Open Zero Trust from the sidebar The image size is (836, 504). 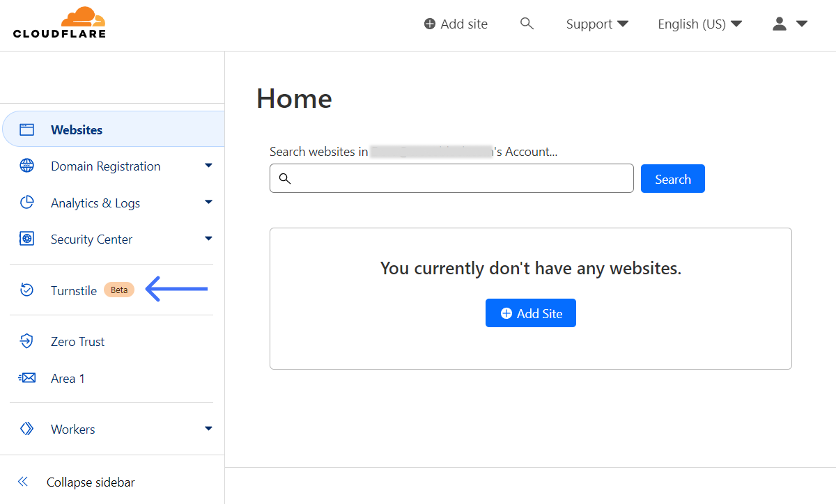point(77,341)
